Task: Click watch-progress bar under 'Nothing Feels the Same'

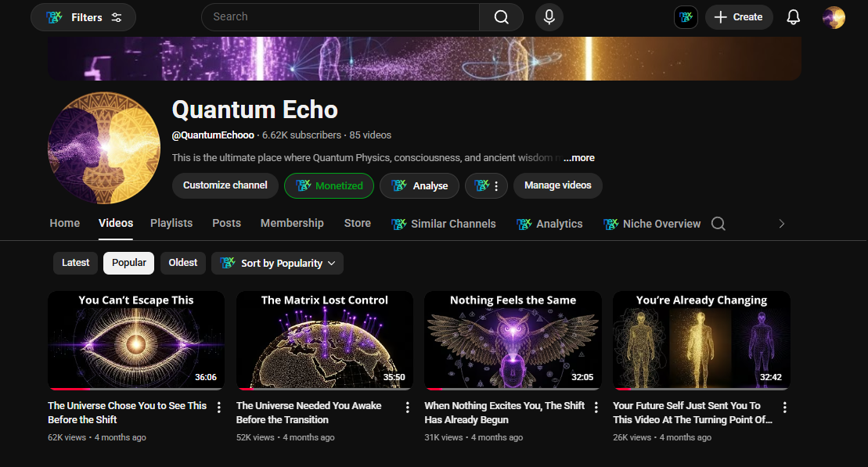Action: pyautogui.click(x=513, y=389)
